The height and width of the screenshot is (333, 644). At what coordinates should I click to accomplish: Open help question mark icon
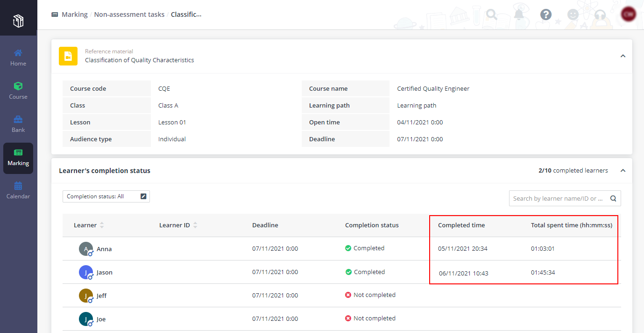(x=546, y=14)
